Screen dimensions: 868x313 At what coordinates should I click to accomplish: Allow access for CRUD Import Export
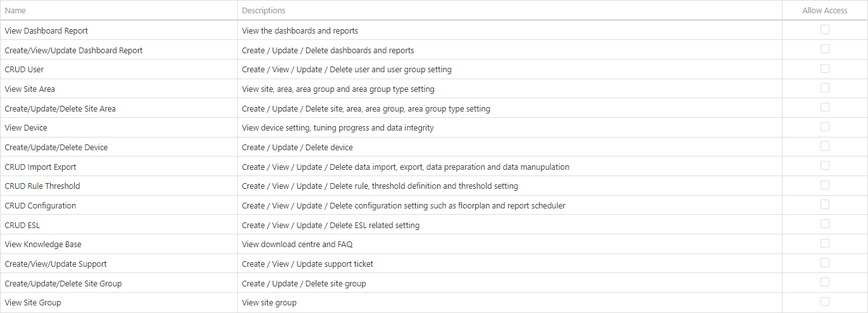(825, 165)
